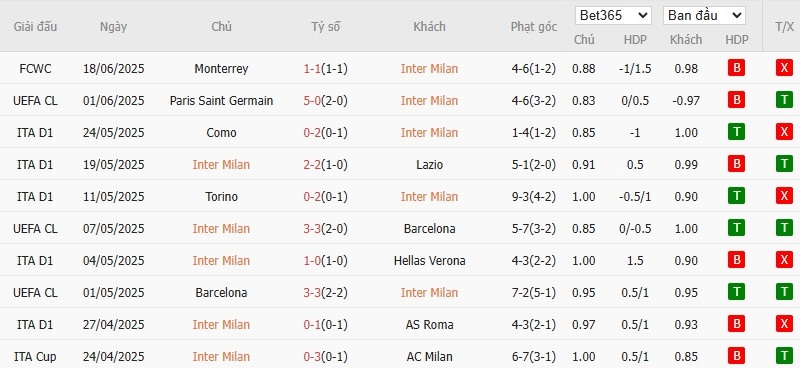
Task: Click green T T/X badge in AC Milan row
Action: point(784,356)
